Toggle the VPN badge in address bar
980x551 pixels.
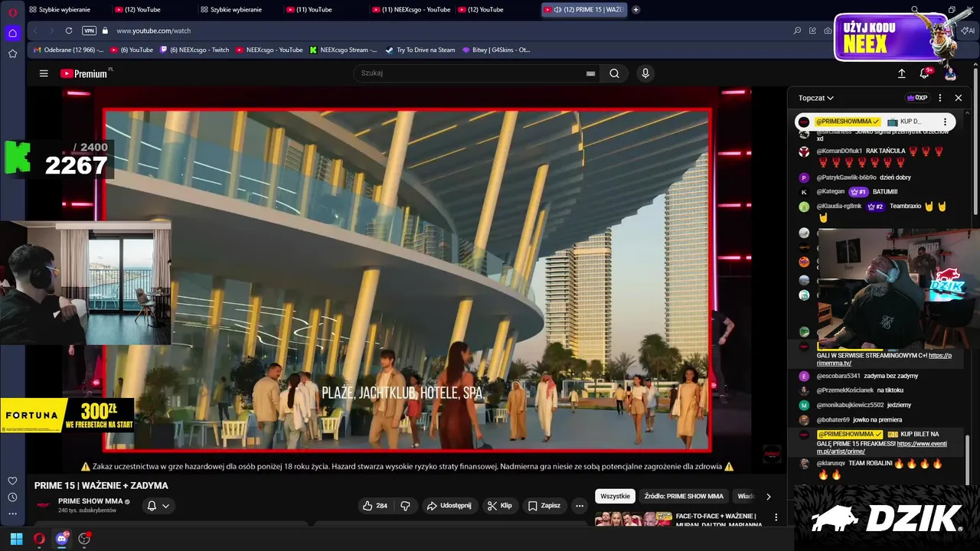point(89,31)
